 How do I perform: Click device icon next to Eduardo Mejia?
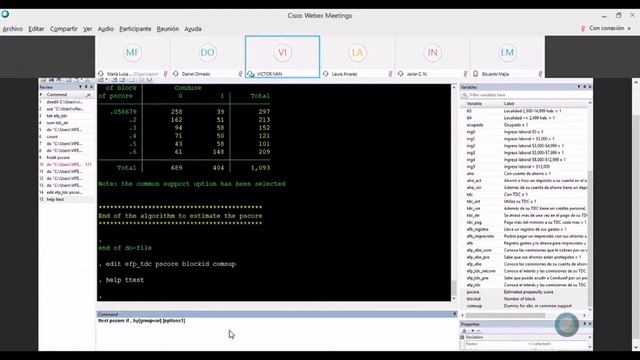click(x=476, y=74)
